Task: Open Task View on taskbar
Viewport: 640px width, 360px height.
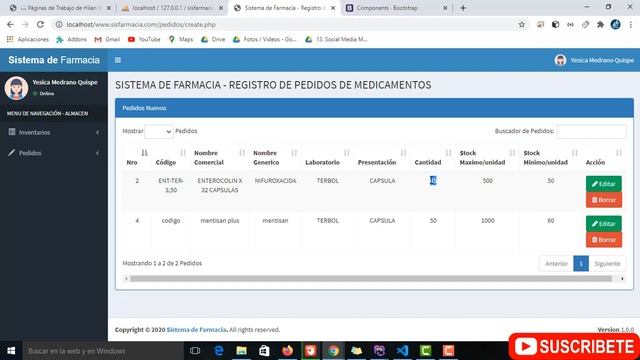Action: pyautogui.click(x=195, y=351)
